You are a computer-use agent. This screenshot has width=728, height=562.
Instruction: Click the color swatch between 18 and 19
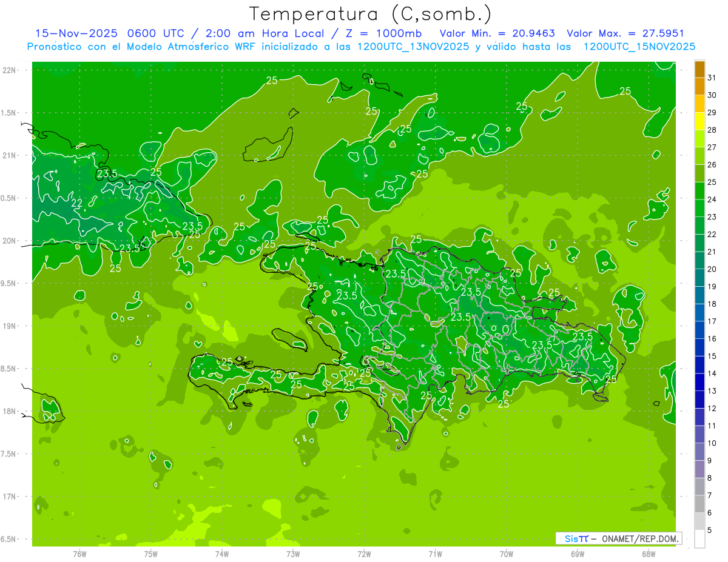pyautogui.click(x=699, y=295)
